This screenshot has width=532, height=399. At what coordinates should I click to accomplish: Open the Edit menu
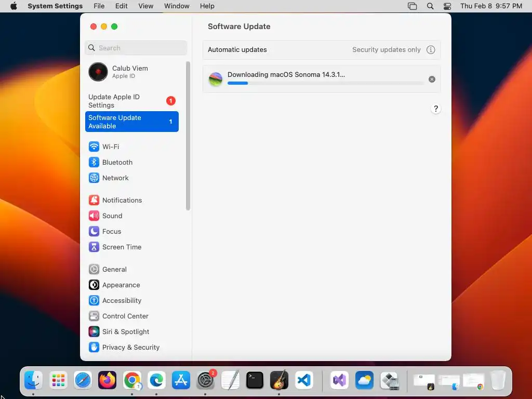122,6
